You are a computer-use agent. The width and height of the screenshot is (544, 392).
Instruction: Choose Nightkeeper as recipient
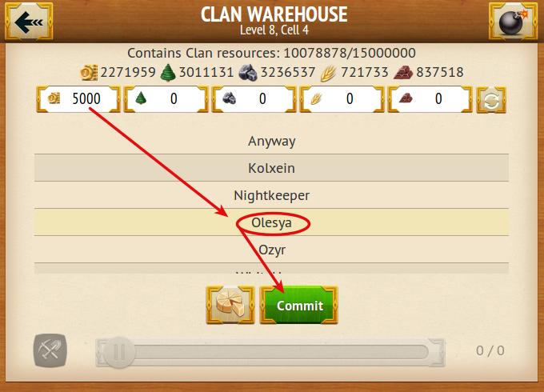coord(272,195)
